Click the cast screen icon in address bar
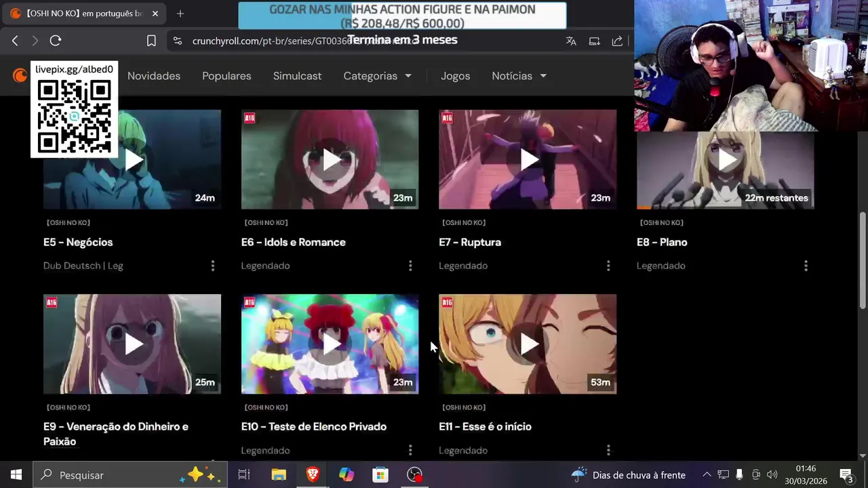Viewport: 868px width, 488px height. point(594,41)
